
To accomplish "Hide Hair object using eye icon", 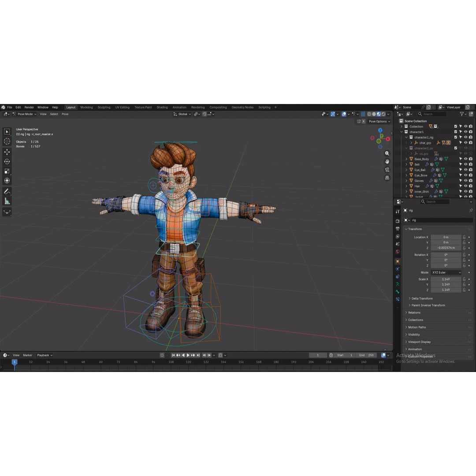I will pos(466,186).
